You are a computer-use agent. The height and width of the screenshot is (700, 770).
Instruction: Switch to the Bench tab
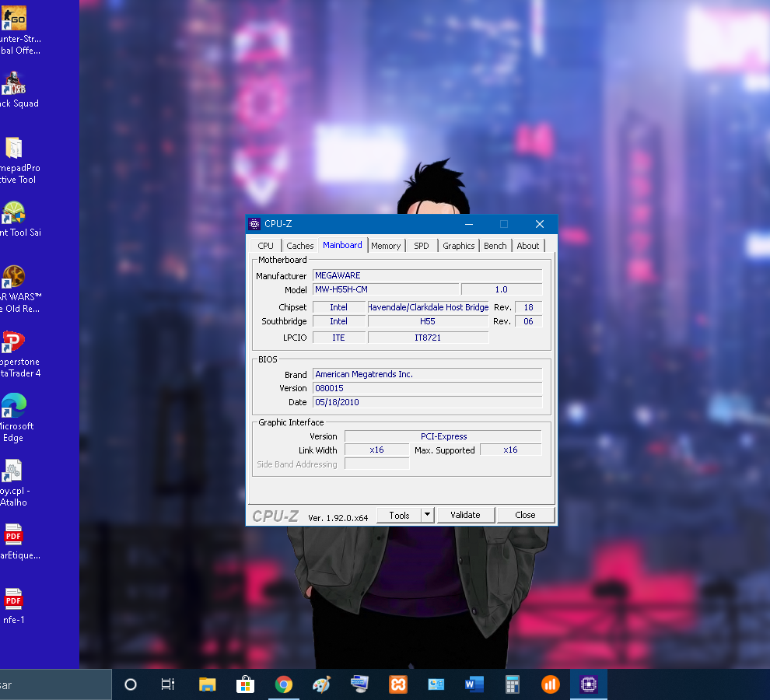pyautogui.click(x=495, y=246)
